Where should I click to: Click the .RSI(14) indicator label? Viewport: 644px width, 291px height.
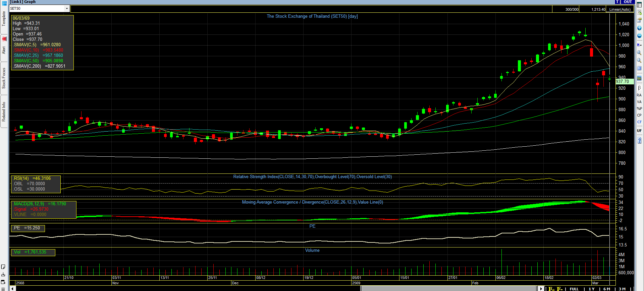coord(32,178)
